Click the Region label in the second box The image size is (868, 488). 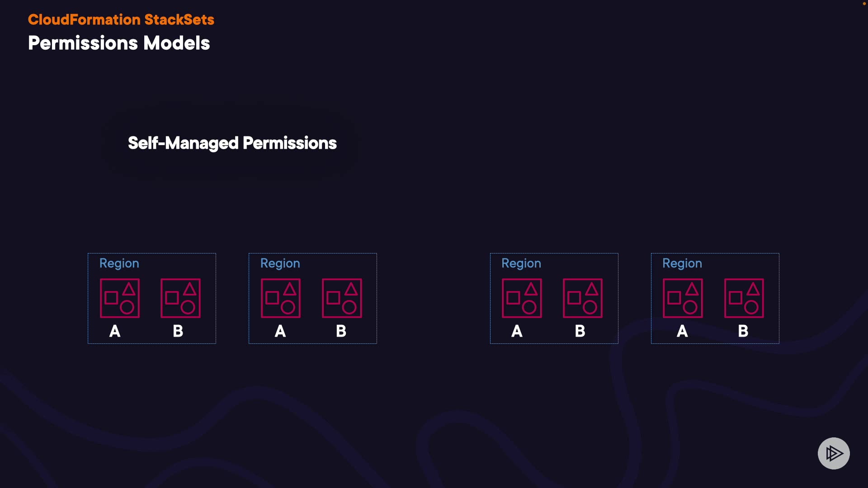280,263
